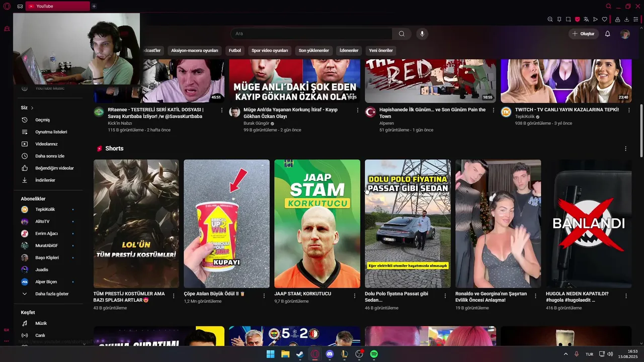Expand the Siz section chevron

coord(32,108)
